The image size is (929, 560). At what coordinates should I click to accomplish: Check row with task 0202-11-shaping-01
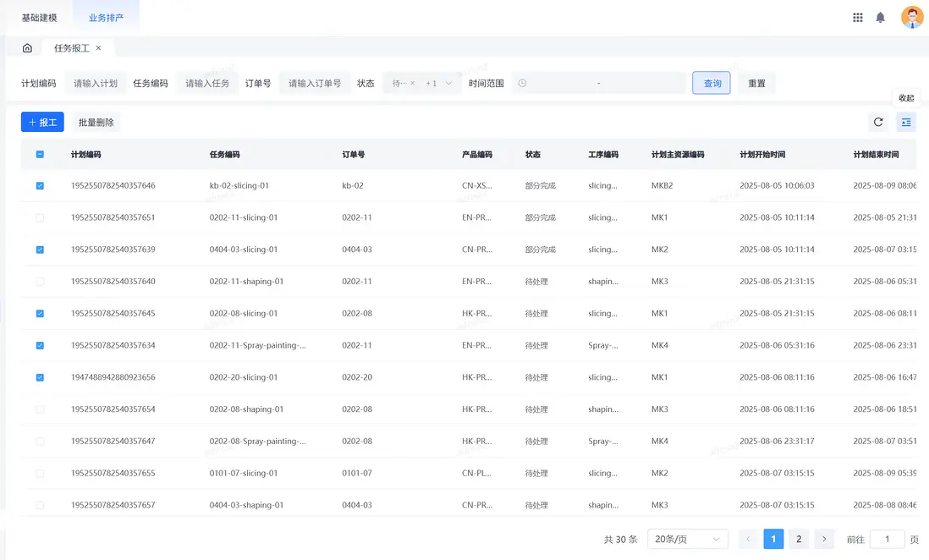pyautogui.click(x=40, y=282)
